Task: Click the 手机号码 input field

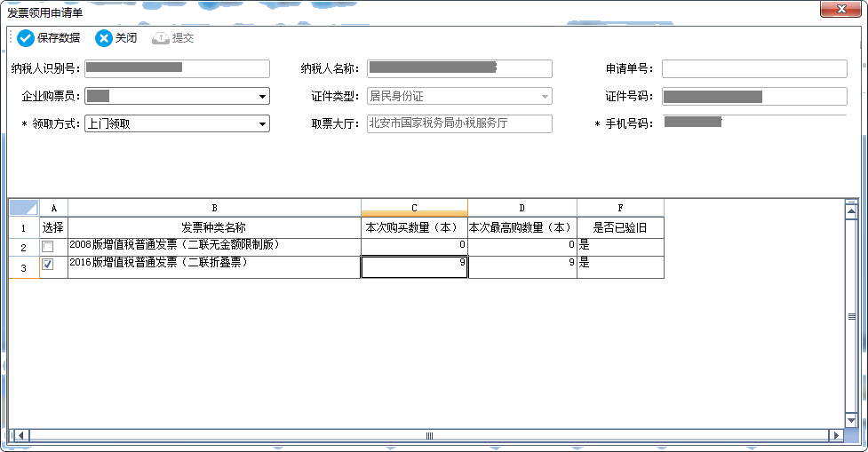Action: point(754,123)
